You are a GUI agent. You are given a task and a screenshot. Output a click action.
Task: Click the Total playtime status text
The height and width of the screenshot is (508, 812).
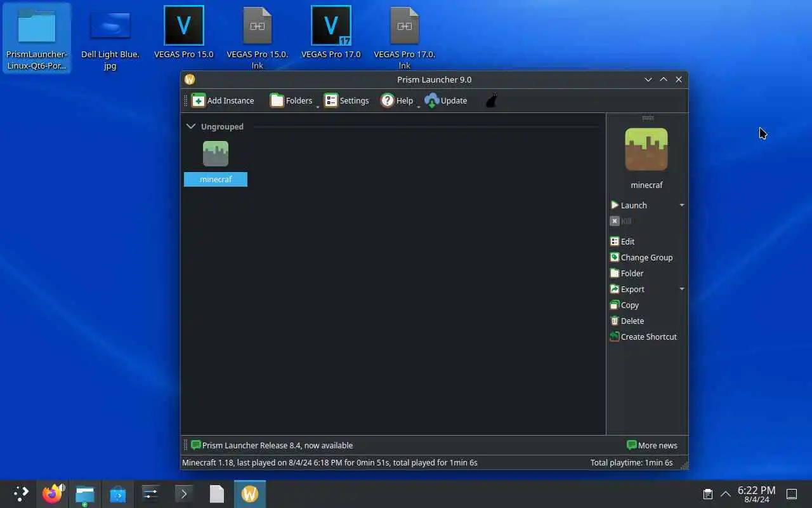click(631, 462)
